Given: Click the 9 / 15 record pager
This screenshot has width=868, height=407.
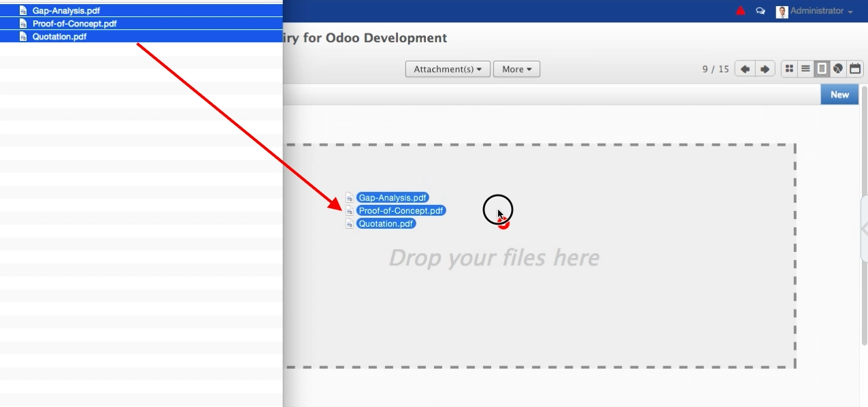Looking at the screenshot, I should click(x=716, y=69).
